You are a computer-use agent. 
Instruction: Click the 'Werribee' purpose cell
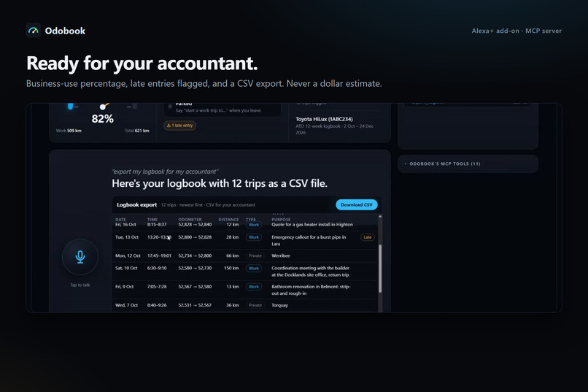pos(280,255)
